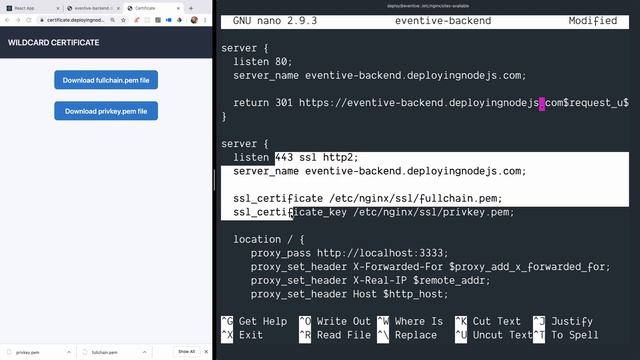
Task: Switch to the eventive-backend tab
Action: (x=93, y=8)
